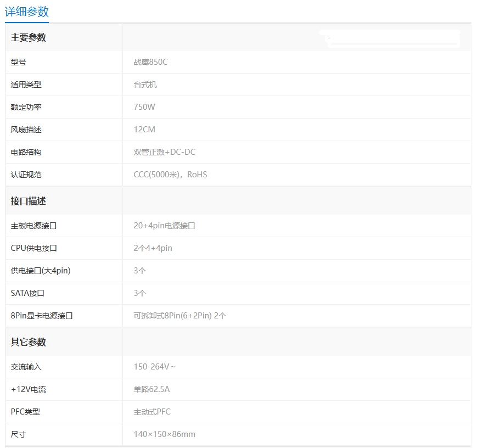
Task: Open the 详细参数 tab
Action: click(x=27, y=12)
